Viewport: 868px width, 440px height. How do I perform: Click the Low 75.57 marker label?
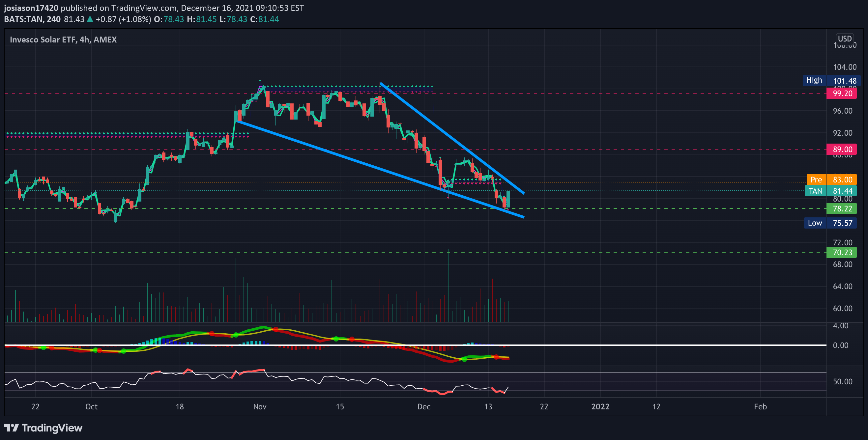tap(830, 223)
